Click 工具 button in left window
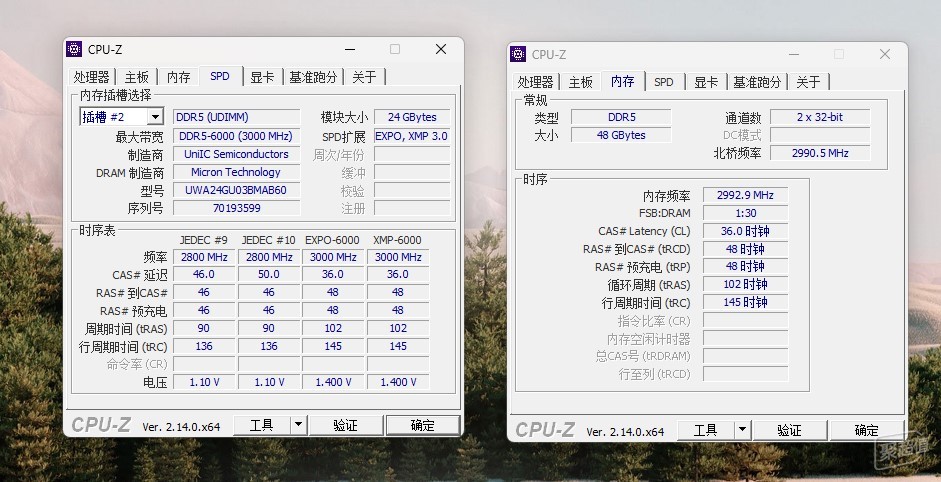Viewport: 941px width, 482px height. coord(262,425)
